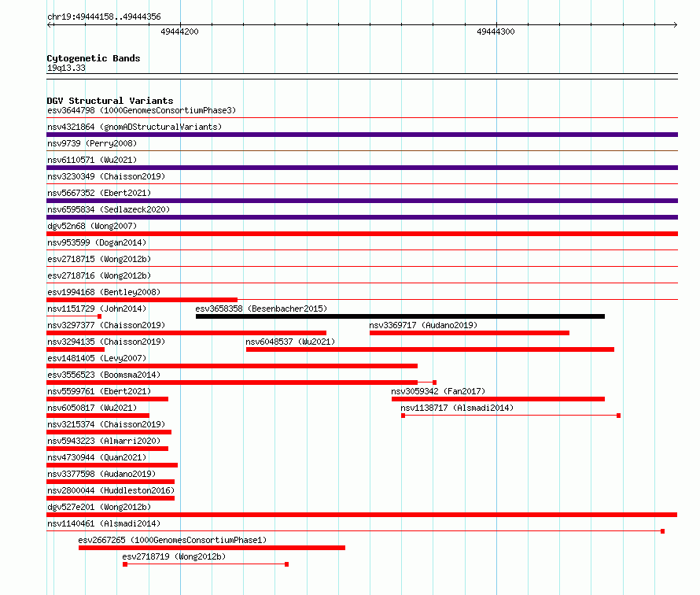This screenshot has height=595, width=700.
Task: Click the Cytogenetic Bands track heading
Action: 94,58
